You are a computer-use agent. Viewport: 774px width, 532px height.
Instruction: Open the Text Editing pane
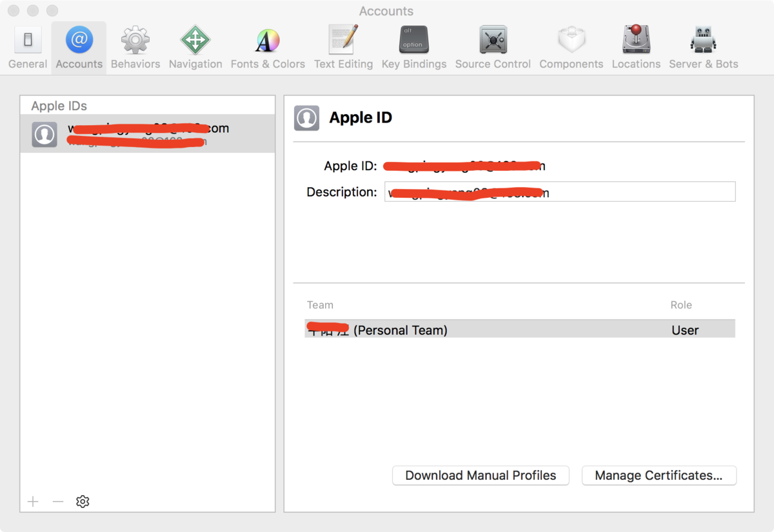point(343,47)
